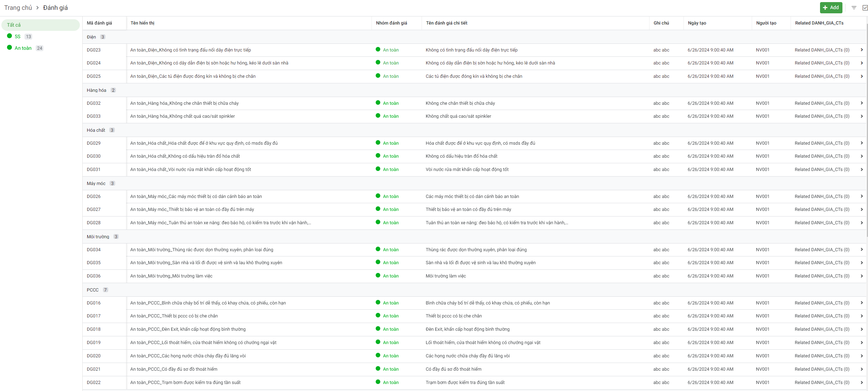Sort by the Ngày tạo column header
The width and height of the screenshot is (868, 391).
pos(697,23)
